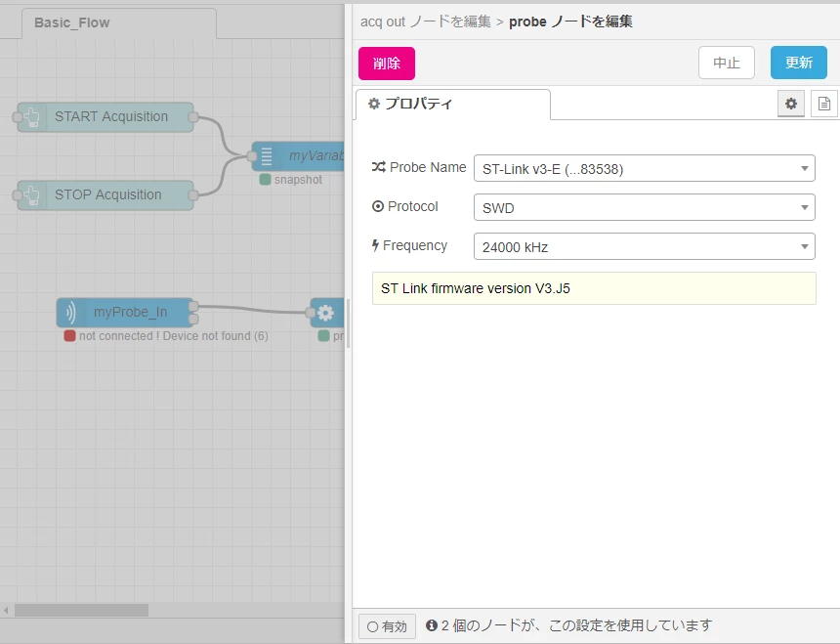Click the horizontal canvas scrollbar thumb
840x644 pixels.
pyautogui.click(x=81, y=610)
